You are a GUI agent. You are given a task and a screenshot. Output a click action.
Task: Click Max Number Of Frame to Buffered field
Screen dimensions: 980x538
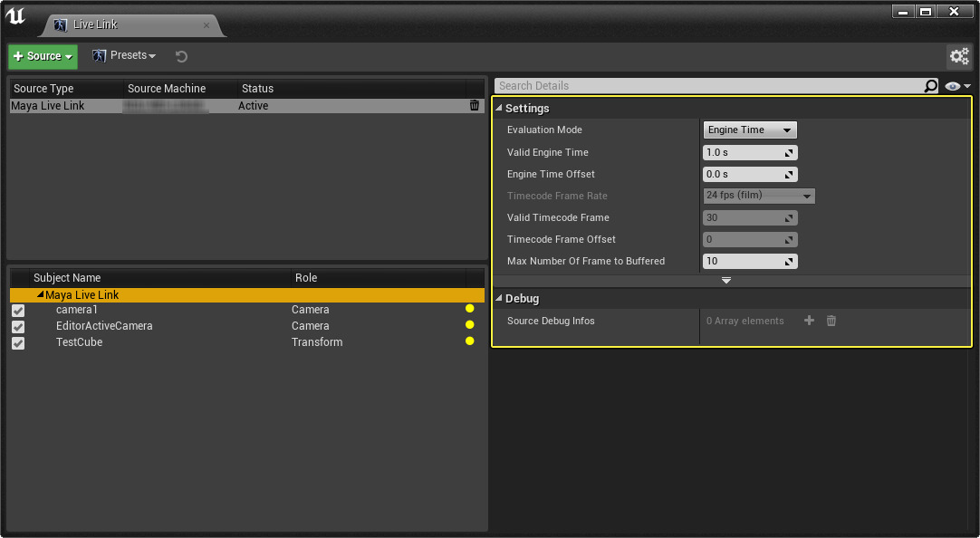coord(750,261)
